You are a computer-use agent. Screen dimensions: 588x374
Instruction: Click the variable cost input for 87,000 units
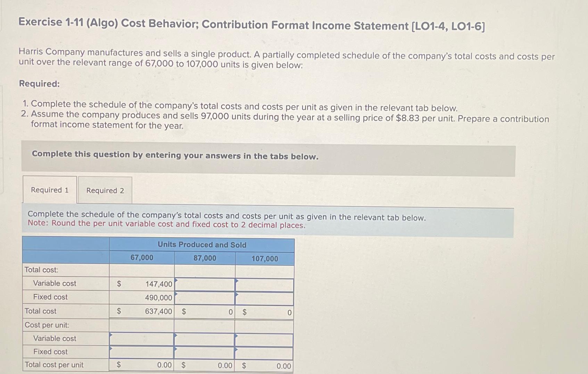point(205,284)
